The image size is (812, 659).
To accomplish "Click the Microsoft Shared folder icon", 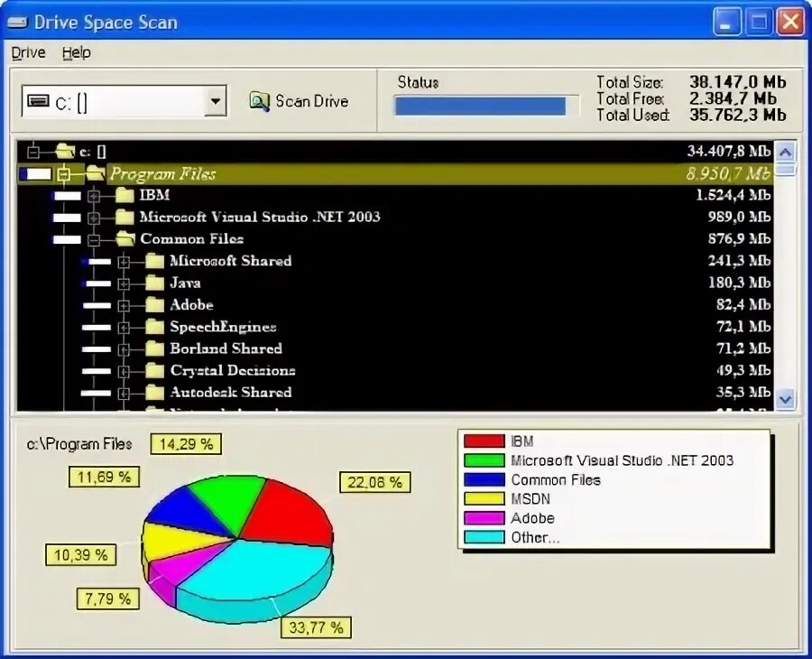I will pos(154,261).
